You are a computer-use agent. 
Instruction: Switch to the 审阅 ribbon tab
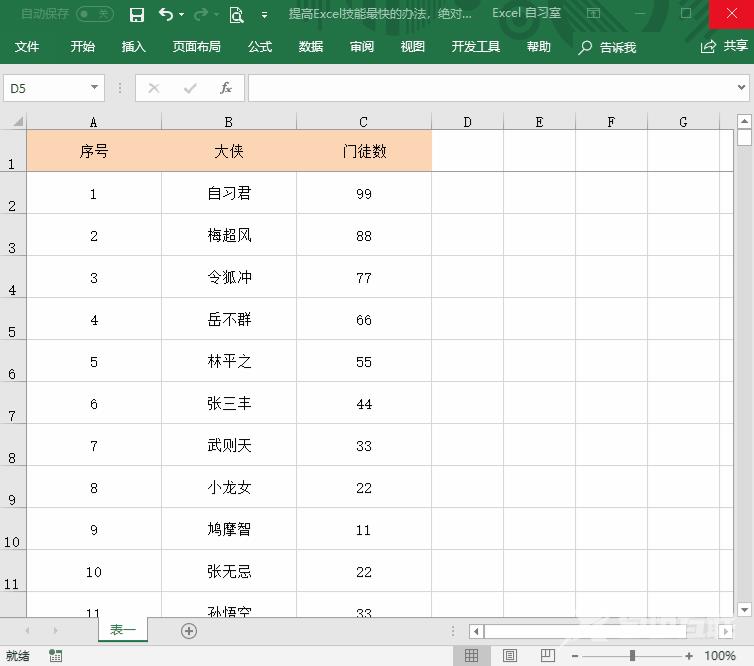click(x=362, y=47)
